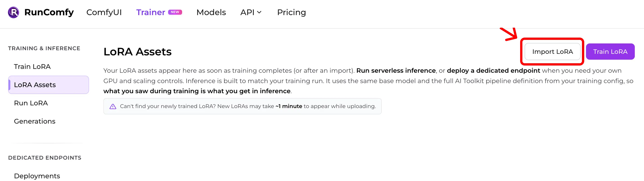644x181 pixels.
Task: View Generations in the sidebar
Action: pyautogui.click(x=34, y=121)
